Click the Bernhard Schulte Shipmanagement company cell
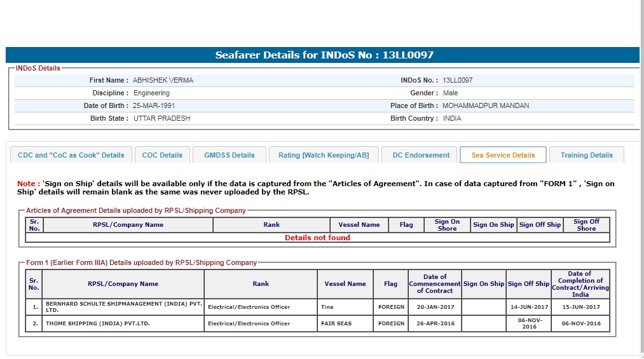Image resolution: width=644 pixels, height=359 pixels. pyautogui.click(x=123, y=307)
